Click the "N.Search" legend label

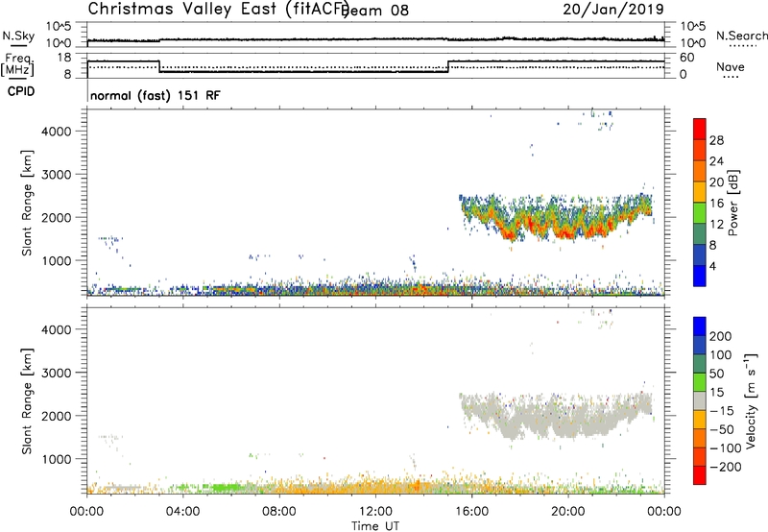(x=741, y=36)
